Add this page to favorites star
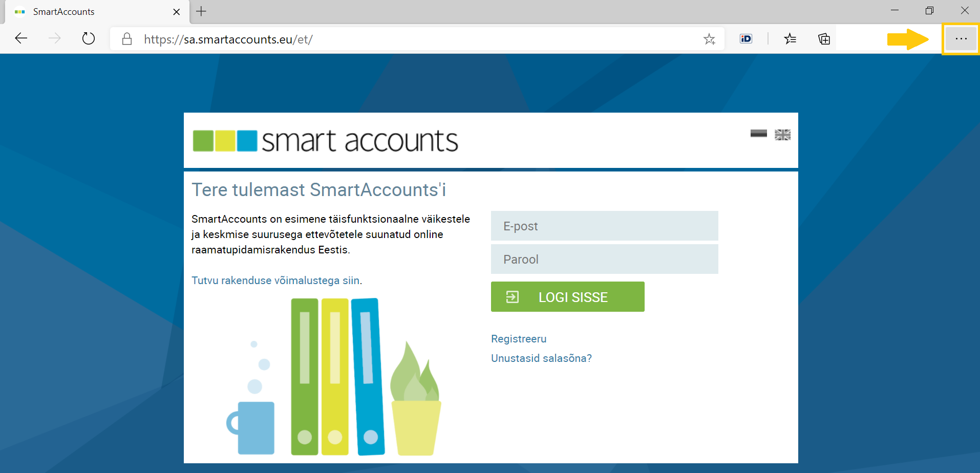The height and width of the screenshot is (473, 980). 709,39
